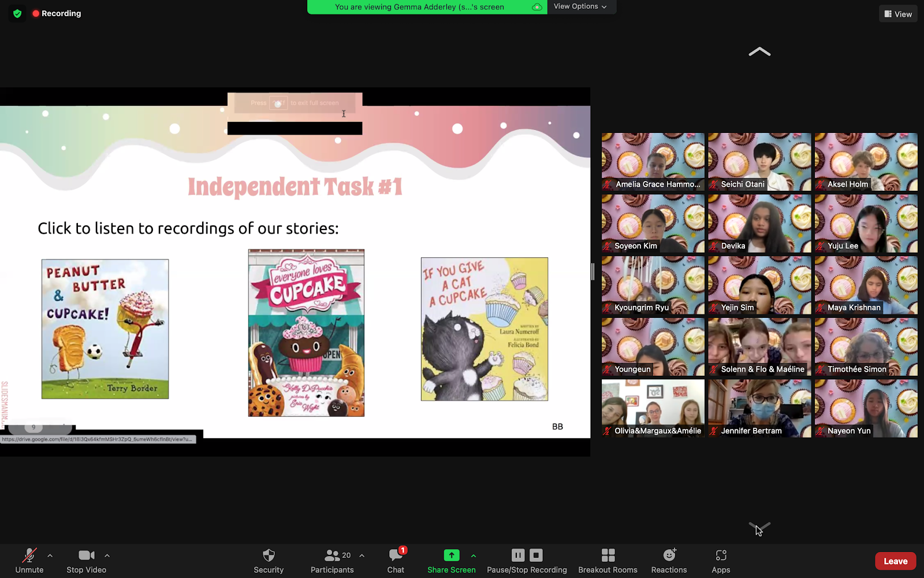This screenshot has width=924, height=578.
Task: Click the red Leave button
Action: (896, 561)
